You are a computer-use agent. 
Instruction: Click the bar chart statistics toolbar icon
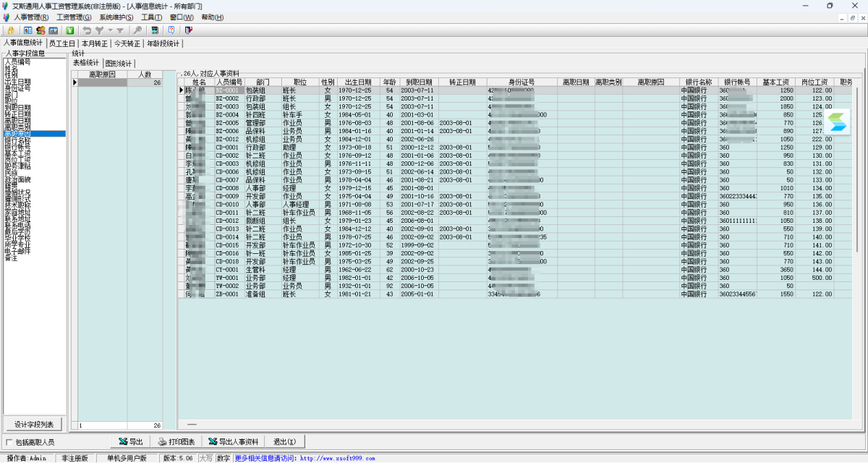click(54, 30)
